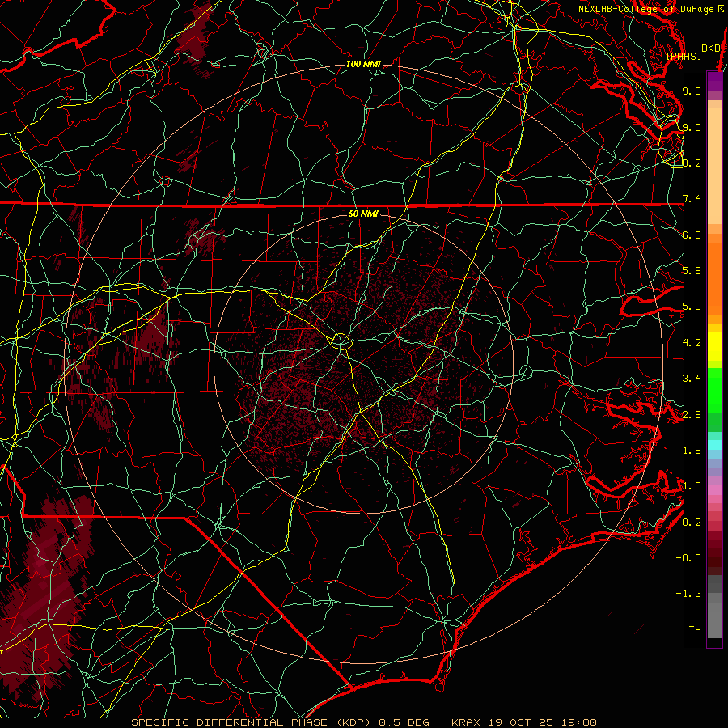Screen dimensions: 728x728
Task: Select the 5.0 value on the color scale
Action: click(692, 307)
